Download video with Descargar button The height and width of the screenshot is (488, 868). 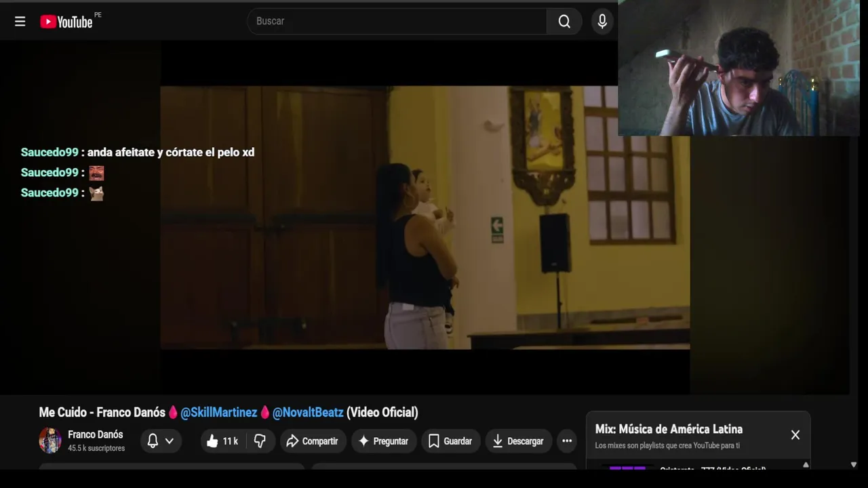[x=518, y=441]
